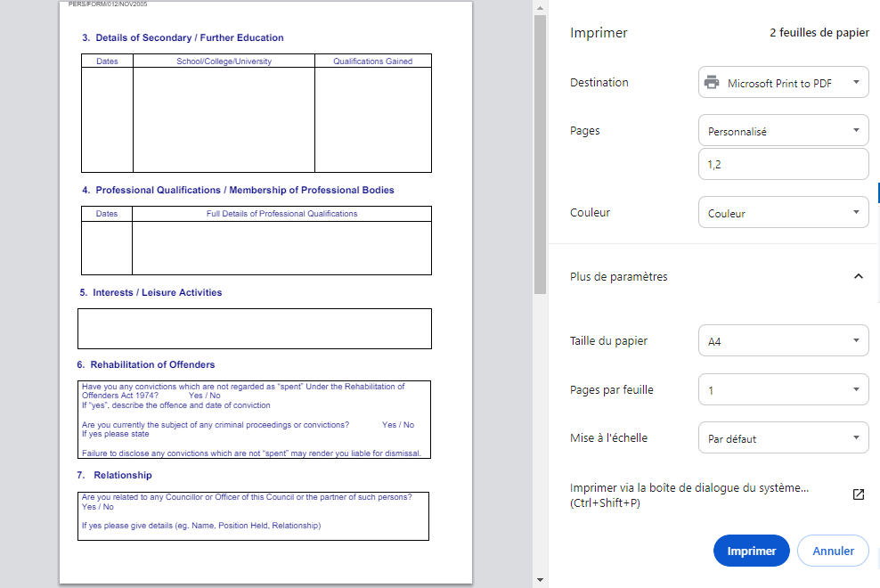Open the Taille du papier A4 dropdown
This screenshot has width=880, height=588.
coord(784,340)
